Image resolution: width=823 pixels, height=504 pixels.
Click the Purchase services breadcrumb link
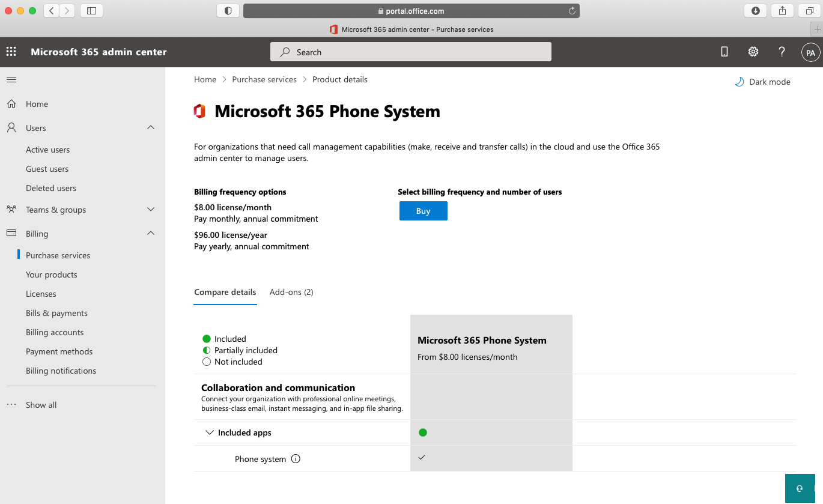pyautogui.click(x=264, y=79)
